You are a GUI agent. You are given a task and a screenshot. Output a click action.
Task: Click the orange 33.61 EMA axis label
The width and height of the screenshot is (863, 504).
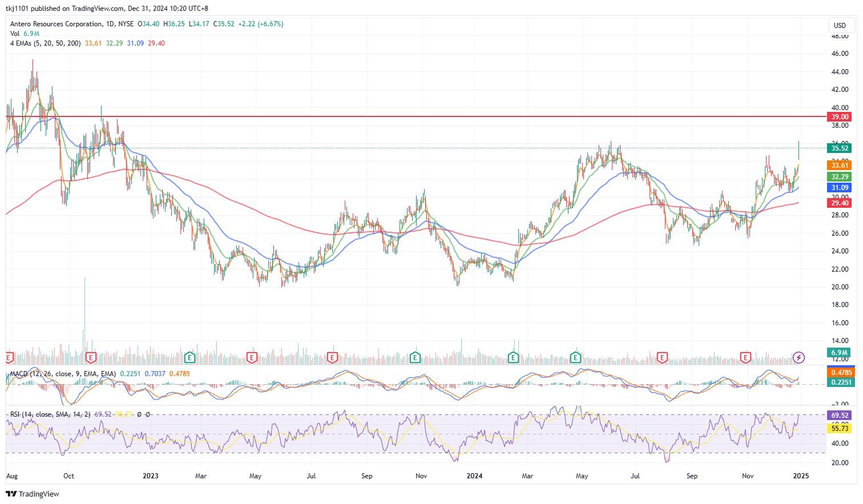[840, 166]
